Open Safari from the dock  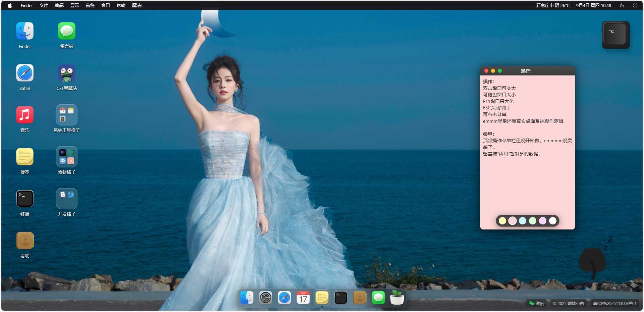pos(284,298)
